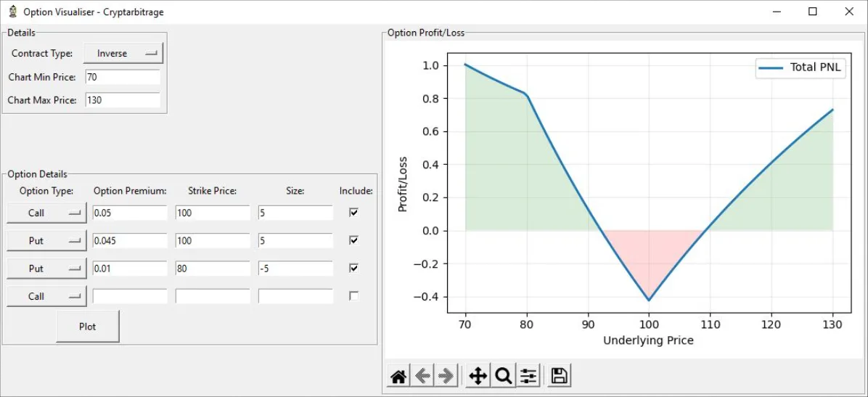Screen dimensions: 868x397
Task: Uncheck Include for the strike 80 Put row
Action: click(353, 268)
